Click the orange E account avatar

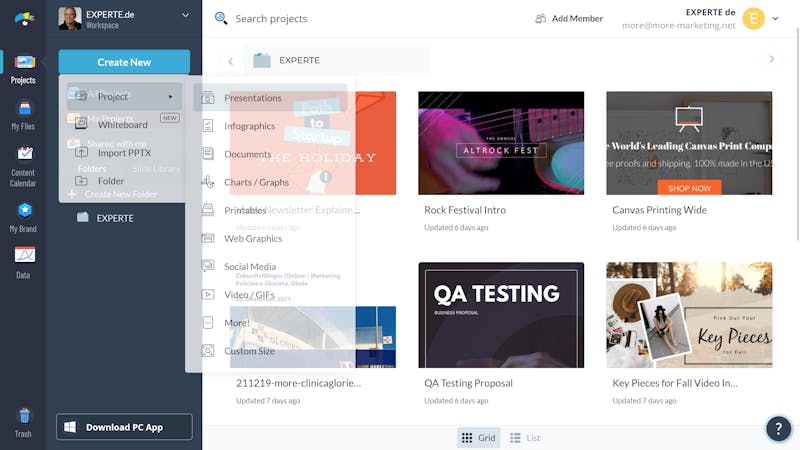tap(754, 19)
